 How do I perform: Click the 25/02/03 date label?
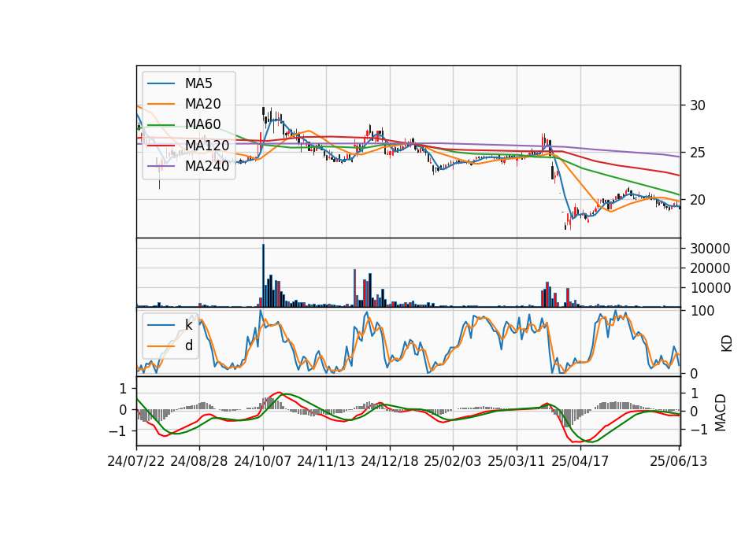click(x=453, y=461)
